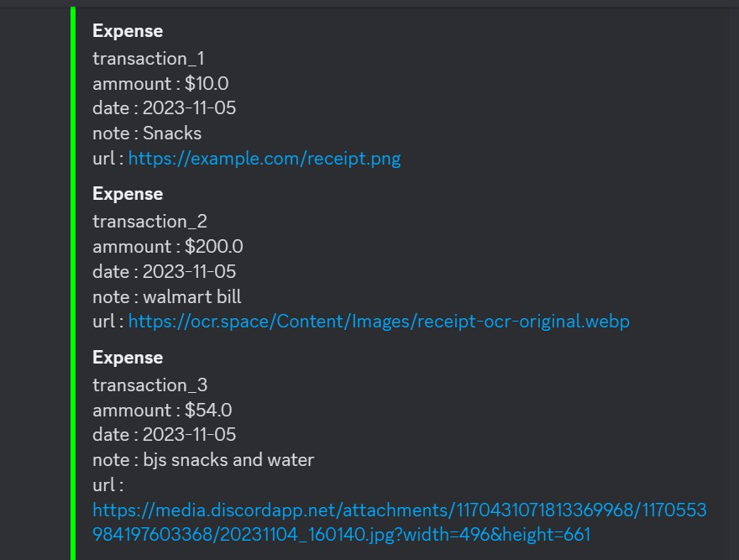Click the ammount $200.0 line
739x560 pixels.
(x=168, y=247)
